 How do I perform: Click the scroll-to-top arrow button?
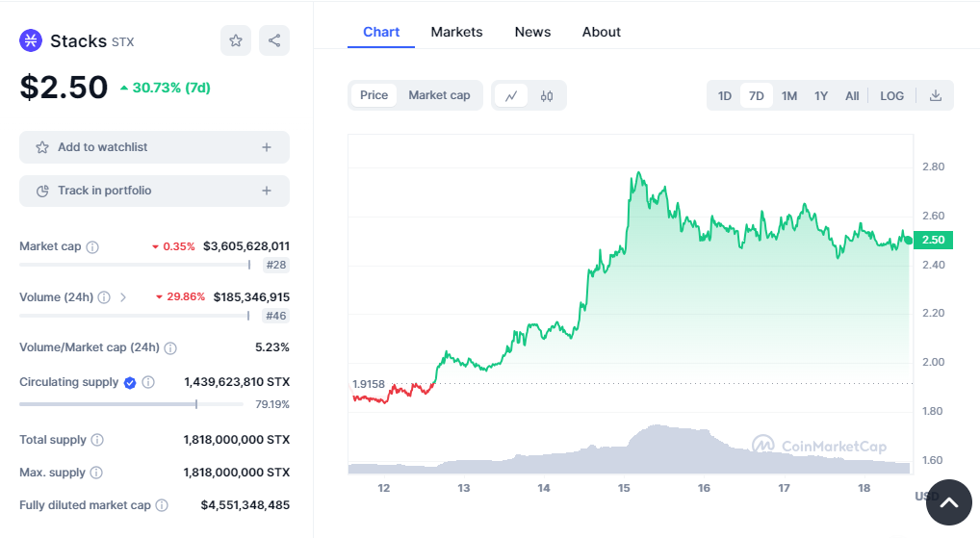click(x=949, y=502)
